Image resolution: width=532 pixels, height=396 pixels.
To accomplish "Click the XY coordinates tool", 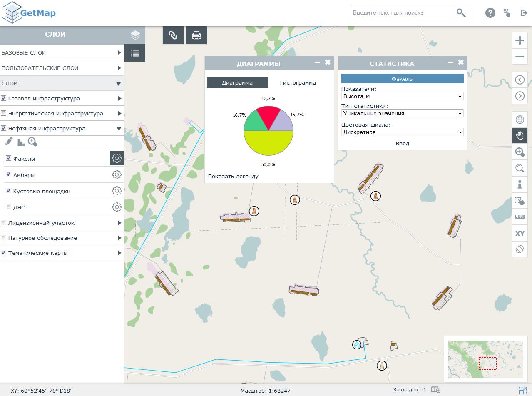I will (x=520, y=234).
